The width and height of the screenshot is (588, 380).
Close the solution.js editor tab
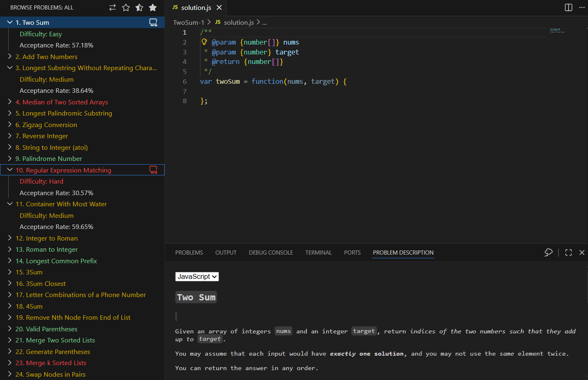219,7
